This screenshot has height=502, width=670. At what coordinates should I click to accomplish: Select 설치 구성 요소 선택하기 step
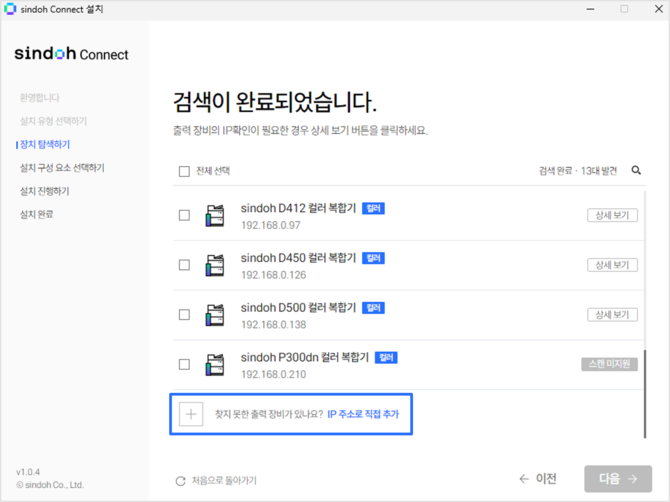tap(62, 168)
